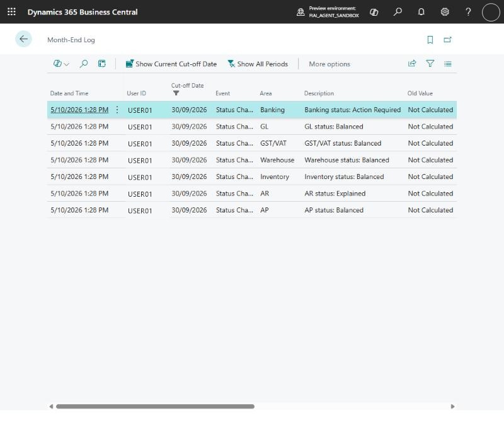Click the share icon
The image size is (504, 423).
(412, 64)
